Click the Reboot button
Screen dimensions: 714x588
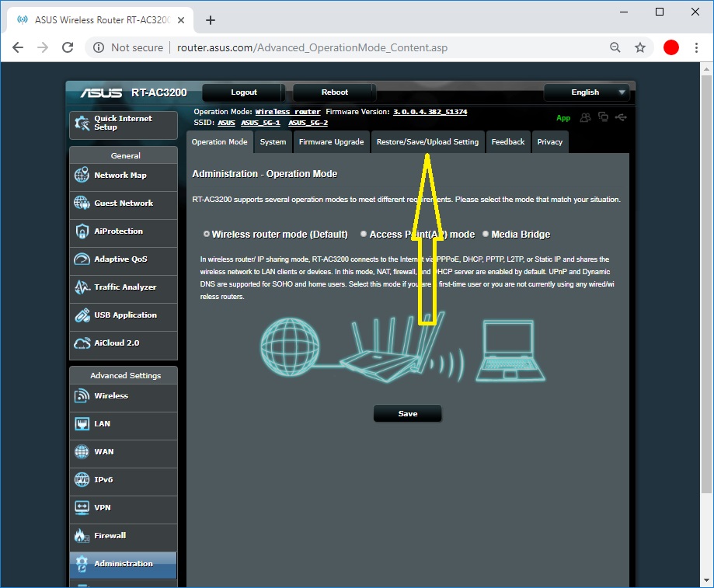335,92
